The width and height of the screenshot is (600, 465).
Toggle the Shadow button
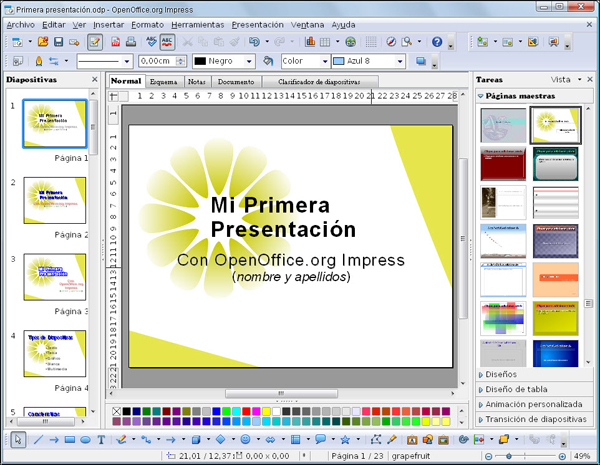point(421,61)
